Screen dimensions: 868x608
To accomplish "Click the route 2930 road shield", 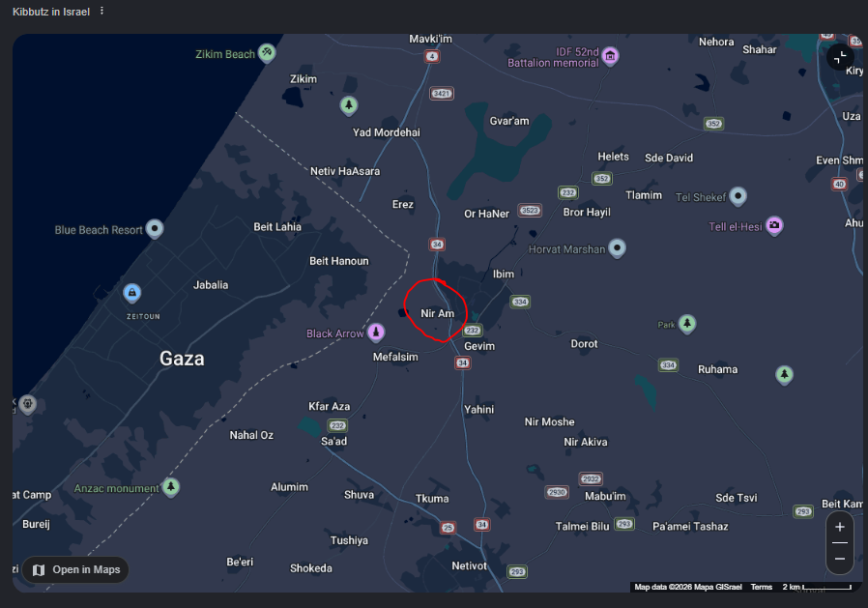I will pos(557,492).
